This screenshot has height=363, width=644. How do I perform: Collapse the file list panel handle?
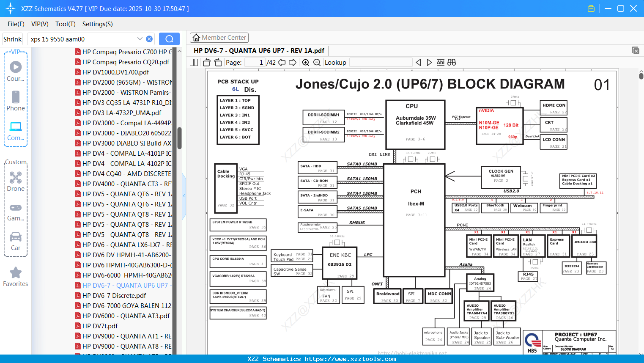point(184,195)
